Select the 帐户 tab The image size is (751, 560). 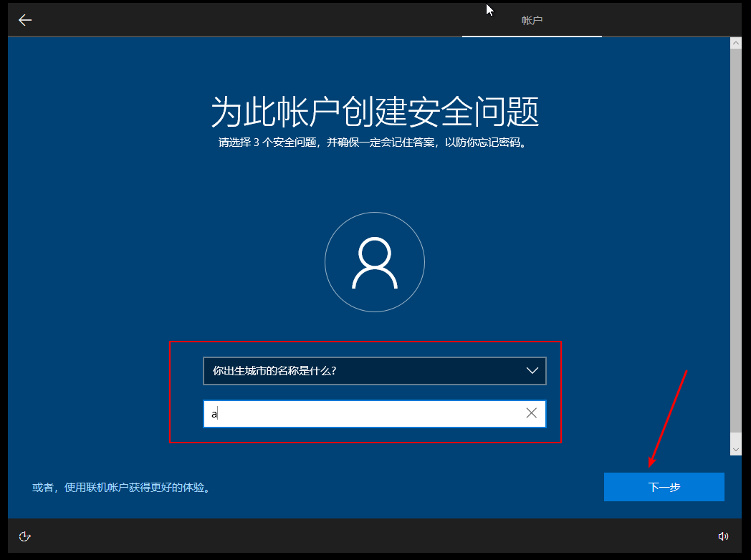pos(532,21)
